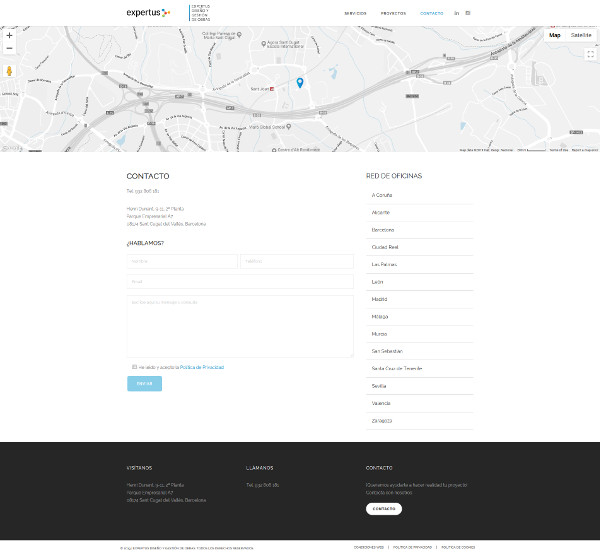This screenshot has width=600, height=556.
Task: Click the blue location marker on map
Action: click(300, 82)
